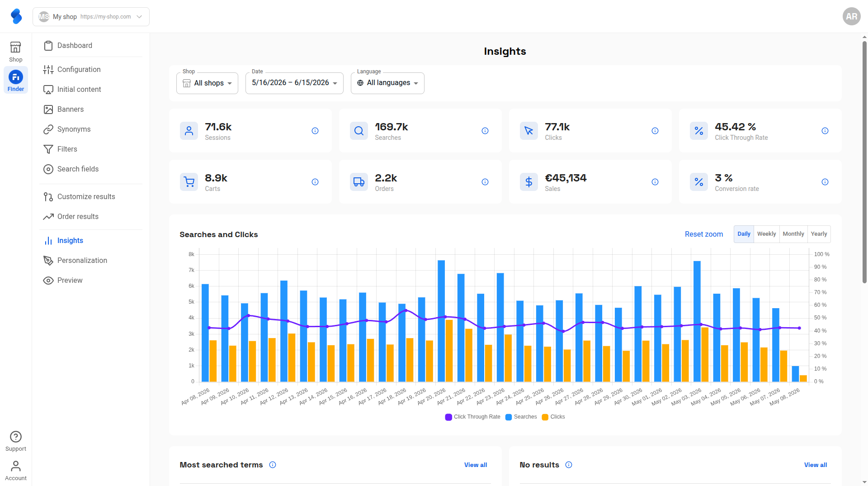Click the Reset zoom link
Viewport: 868px width, 486px height.
(704, 234)
